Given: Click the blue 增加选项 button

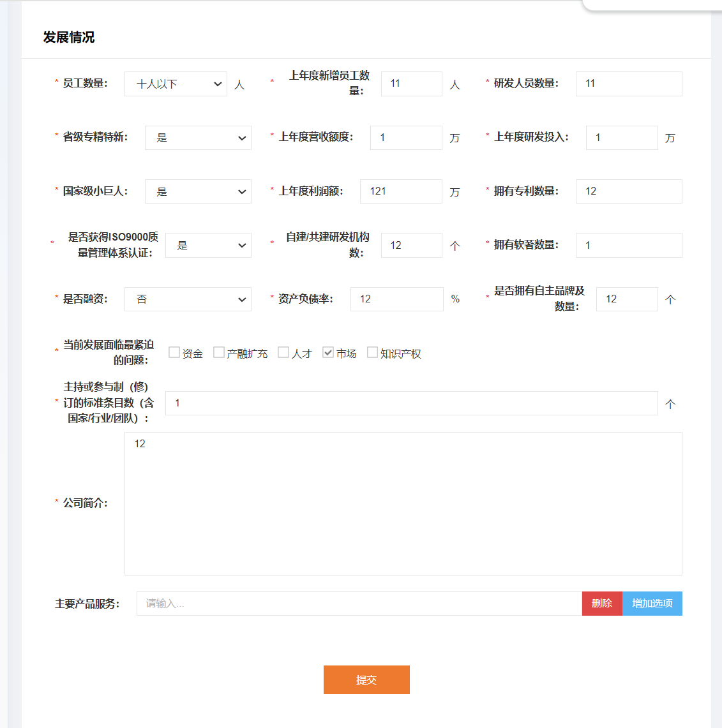Looking at the screenshot, I should pos(652,604).
